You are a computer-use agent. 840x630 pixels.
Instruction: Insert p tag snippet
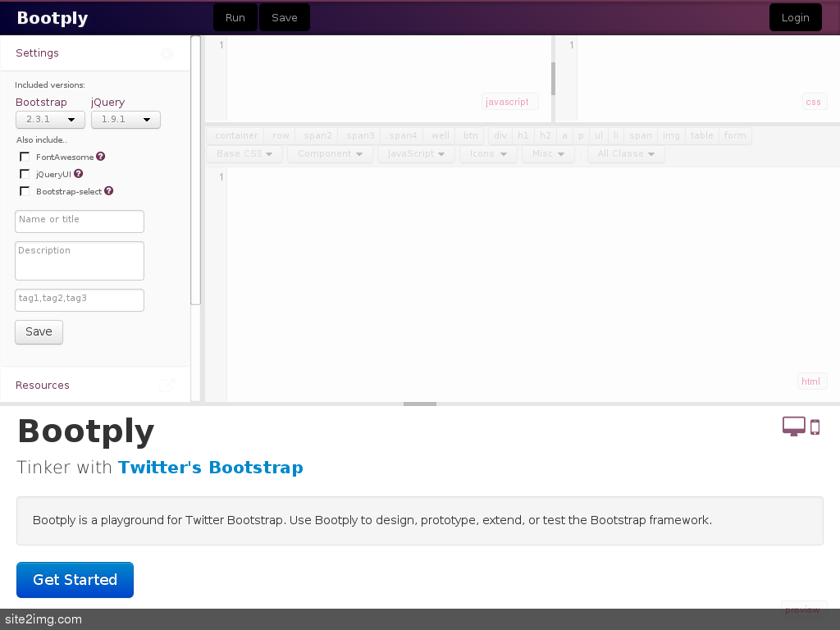coord(581,135)
